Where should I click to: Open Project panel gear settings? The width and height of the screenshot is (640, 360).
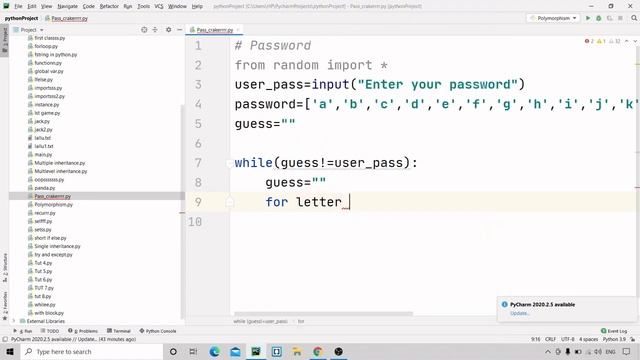pyautogui.click(x=169, y=30)
